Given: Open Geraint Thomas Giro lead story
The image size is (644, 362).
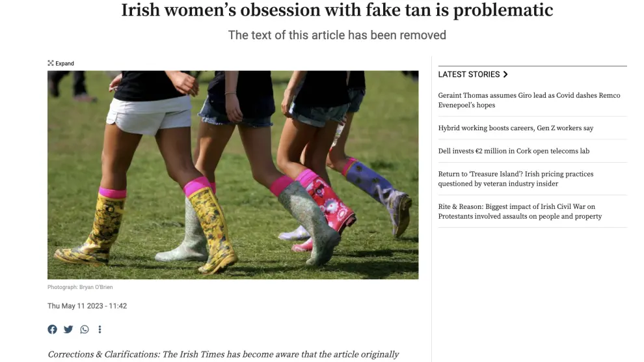Looking at the screenshot, I should click(529, 100).
